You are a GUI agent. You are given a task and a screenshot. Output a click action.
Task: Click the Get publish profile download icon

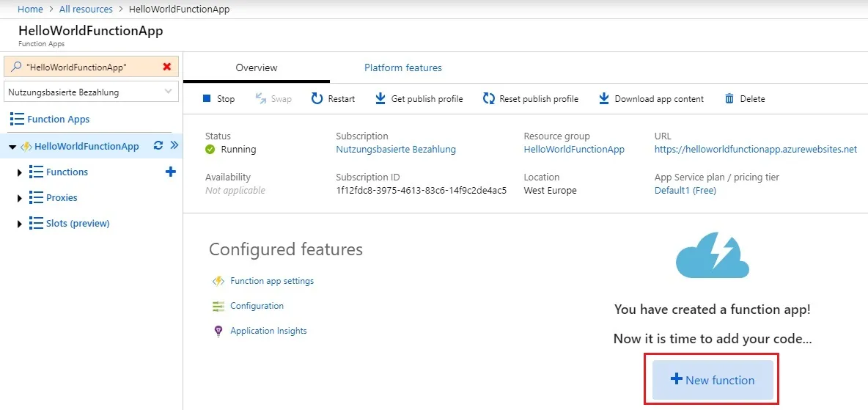[x=380, y=98]
